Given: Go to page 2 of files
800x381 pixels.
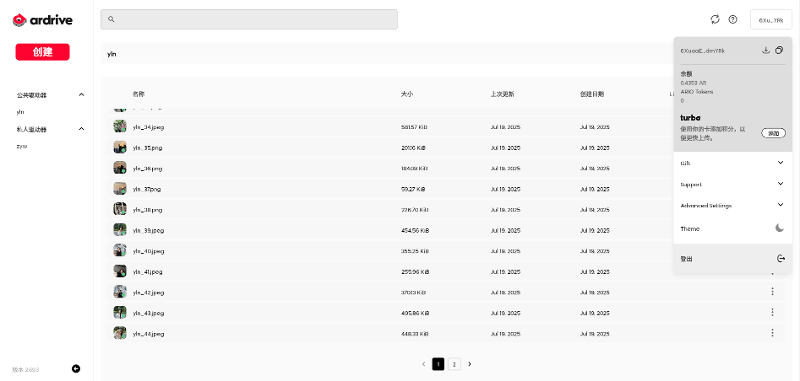Looking at the screenshot, I should 454,364.
